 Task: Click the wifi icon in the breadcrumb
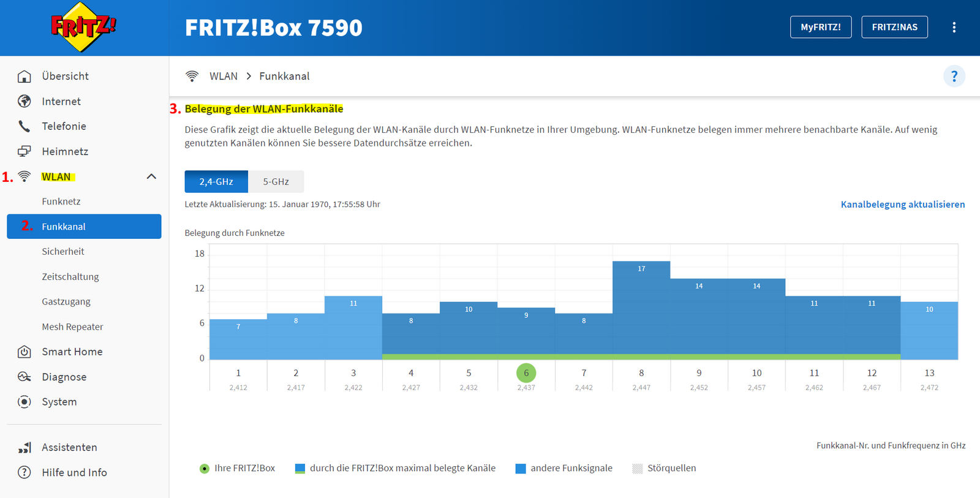[192, 76]
